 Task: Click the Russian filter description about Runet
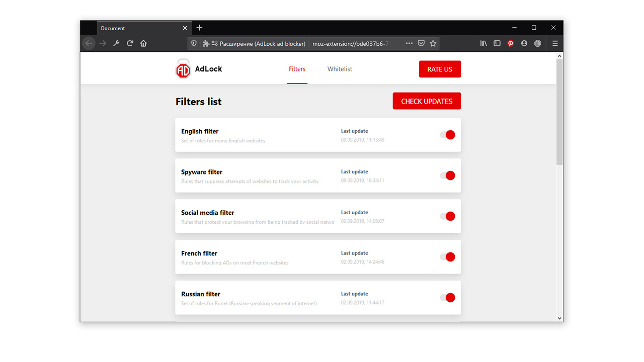click(x=249, y=303)
